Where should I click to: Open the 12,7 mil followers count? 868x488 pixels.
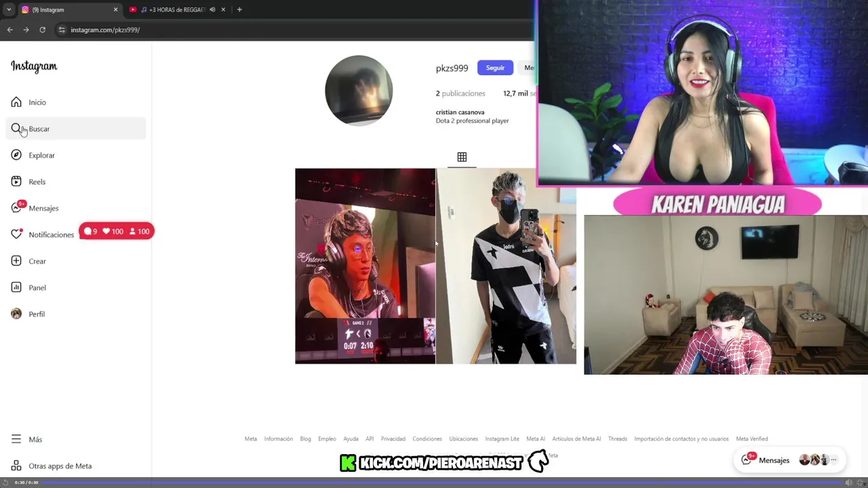[x=519, y=94]
